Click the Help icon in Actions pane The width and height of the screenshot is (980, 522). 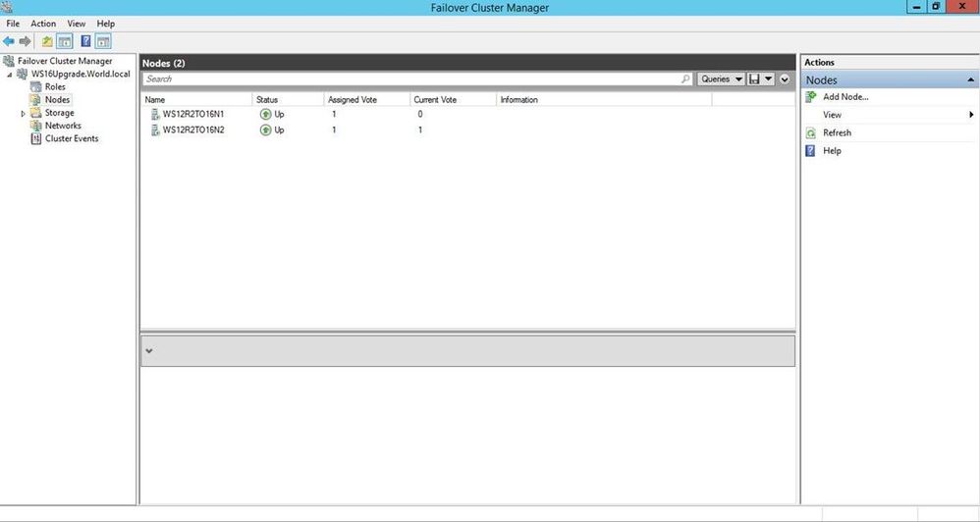(x=811, y=151)
